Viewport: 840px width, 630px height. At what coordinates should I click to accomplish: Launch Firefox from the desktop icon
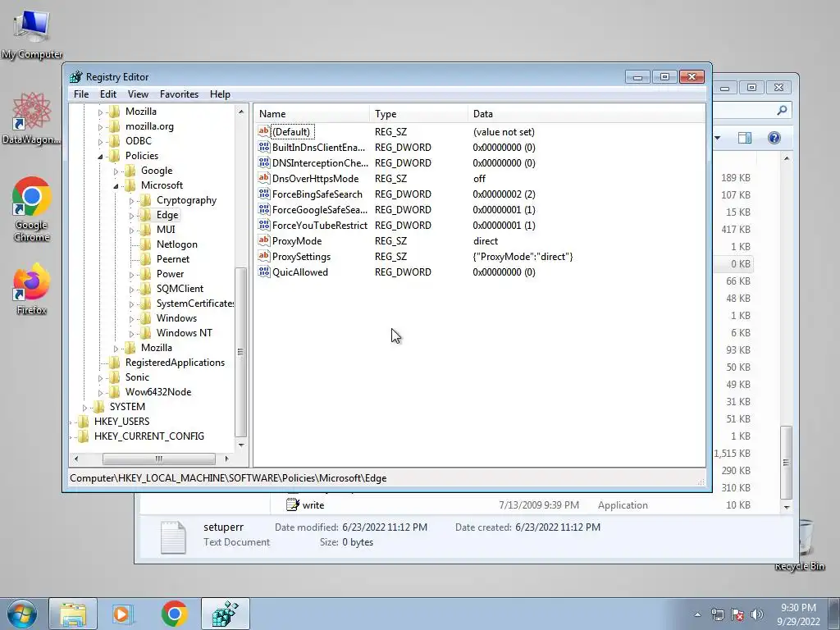(x=32, y=288)
